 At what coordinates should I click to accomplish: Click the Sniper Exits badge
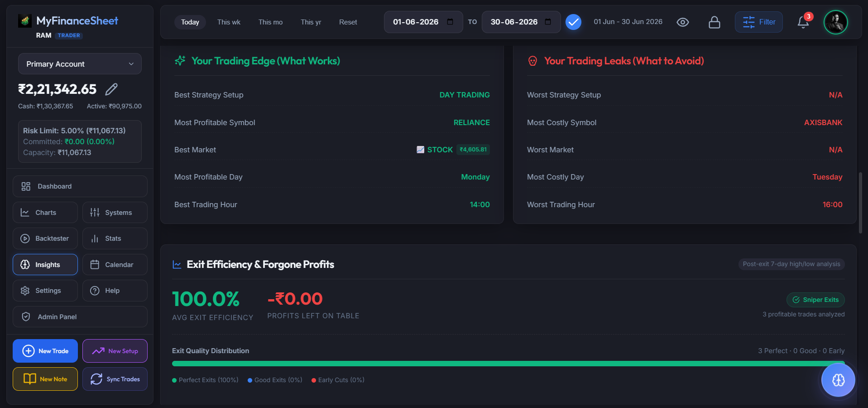click(x=815, y=300)
